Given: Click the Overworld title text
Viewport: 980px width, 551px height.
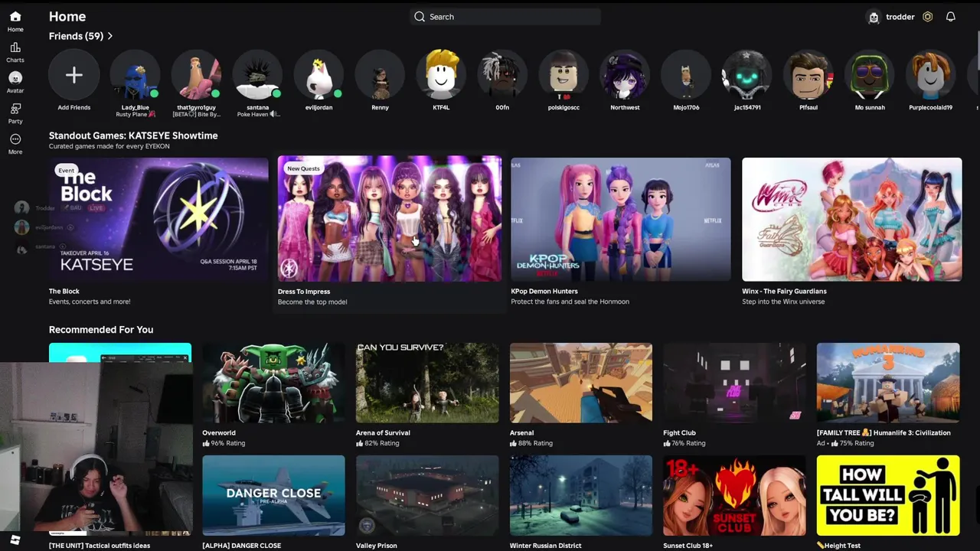Looking at the screenshot, I should (x=219, y=433).
